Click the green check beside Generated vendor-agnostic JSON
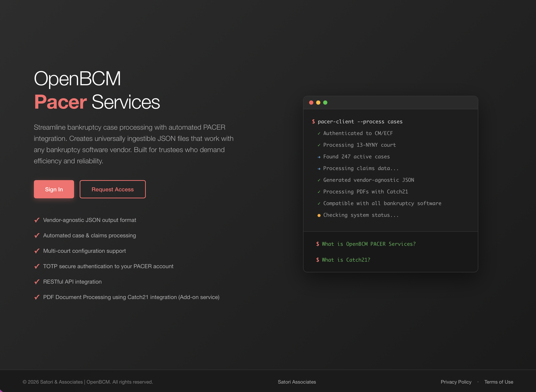 tap(319, 180)
